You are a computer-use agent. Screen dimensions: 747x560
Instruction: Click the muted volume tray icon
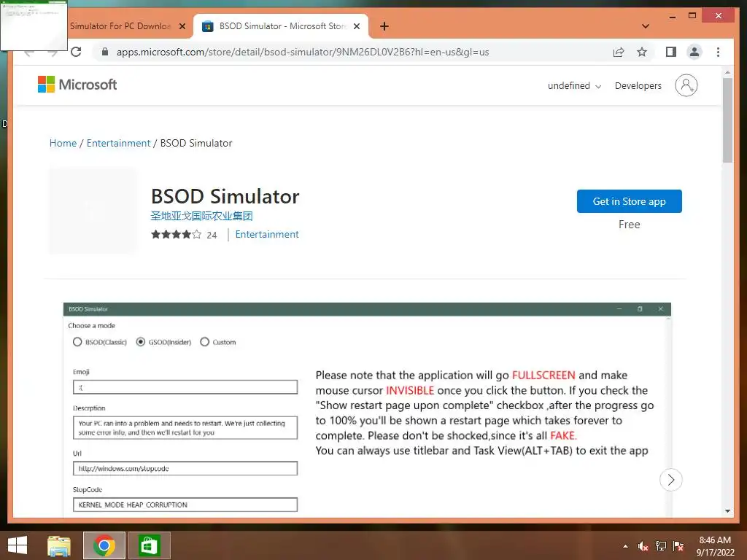(x=643, y=546)
